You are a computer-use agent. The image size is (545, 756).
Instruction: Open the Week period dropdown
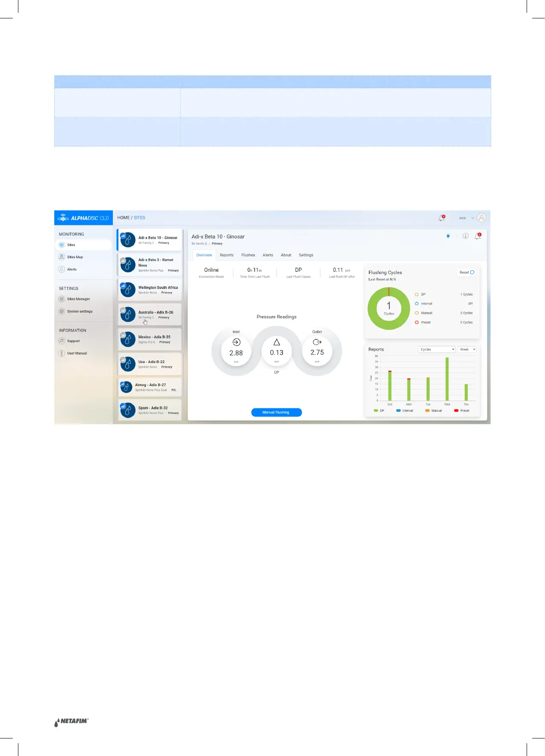coord(467,349)
